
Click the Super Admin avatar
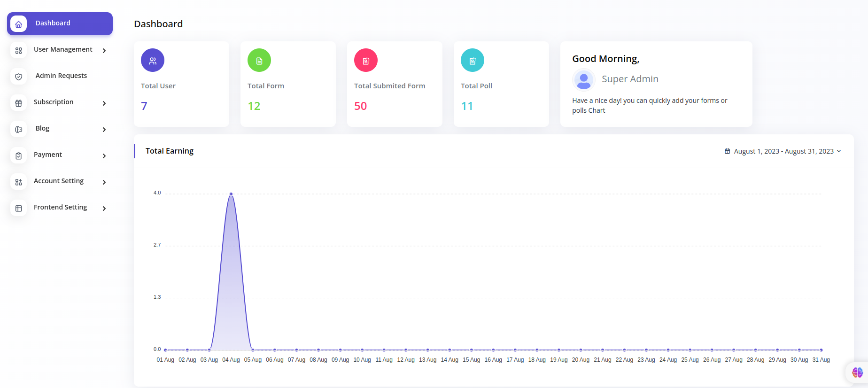coord(584,79)
